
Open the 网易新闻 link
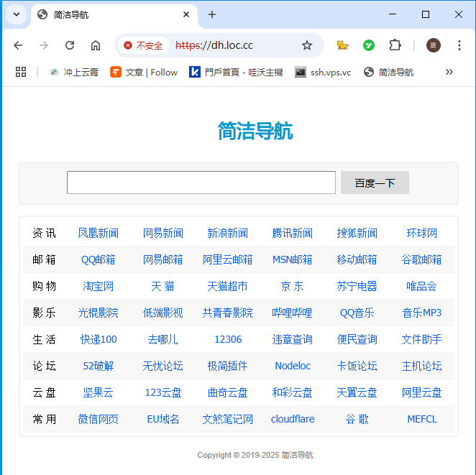[x=163, y=234]
